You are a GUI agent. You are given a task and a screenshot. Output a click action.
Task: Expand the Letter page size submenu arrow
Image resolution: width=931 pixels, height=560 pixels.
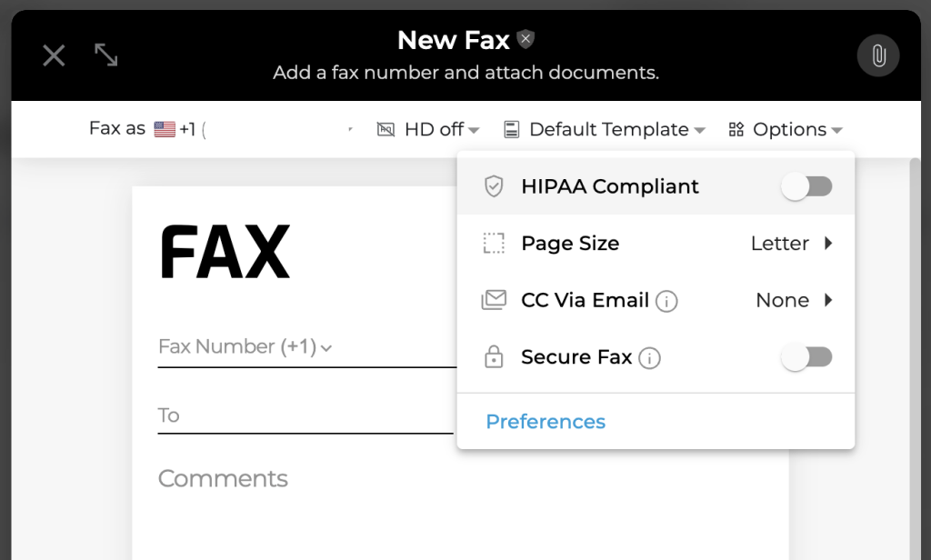click(829, 243)
